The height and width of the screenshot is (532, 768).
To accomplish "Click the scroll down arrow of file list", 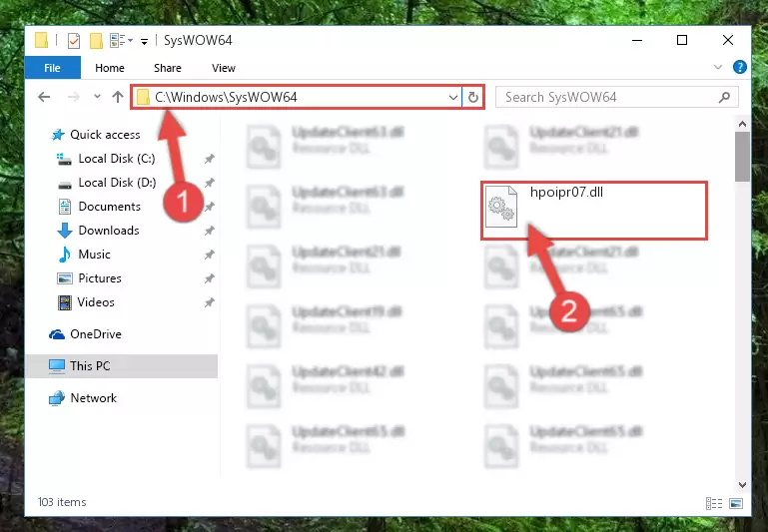I will (742, 484).
